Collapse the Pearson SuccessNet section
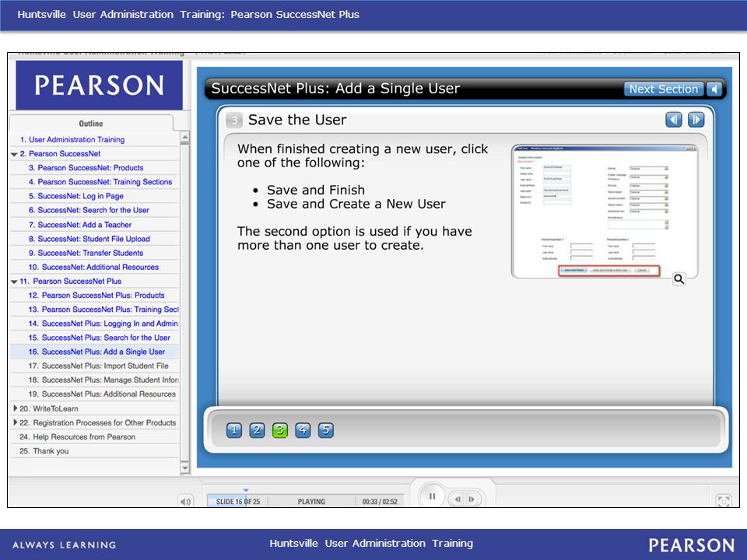The image size is (747, 560). coord(14,154)
